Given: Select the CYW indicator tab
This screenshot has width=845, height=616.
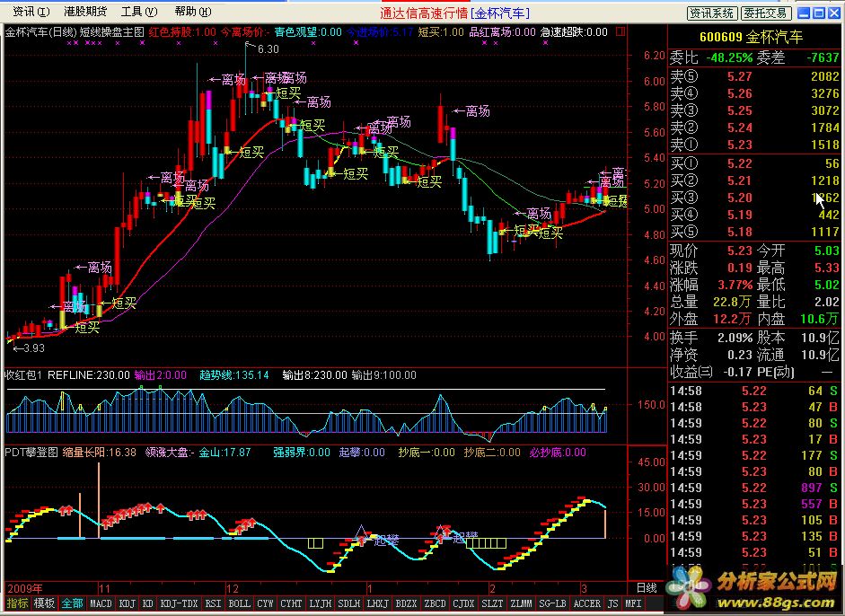Looking at the screenshot, I should pos(265,603).
